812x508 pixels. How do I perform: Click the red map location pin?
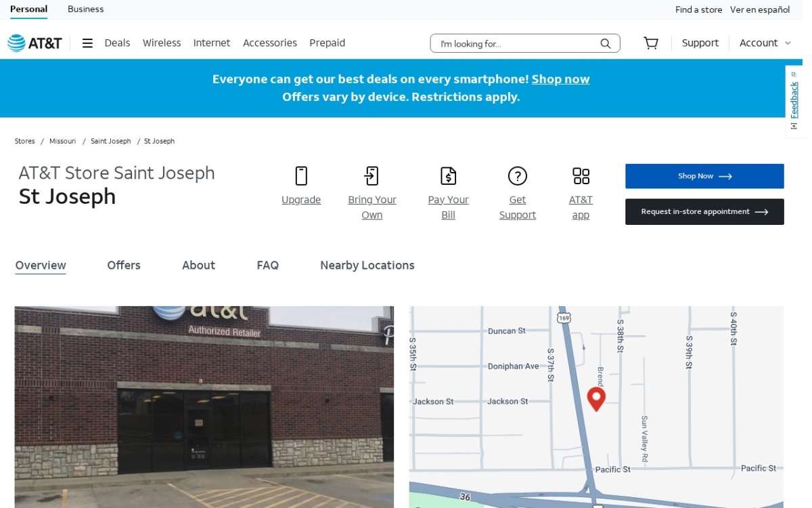pyautogui.click(x=596, y=398)
